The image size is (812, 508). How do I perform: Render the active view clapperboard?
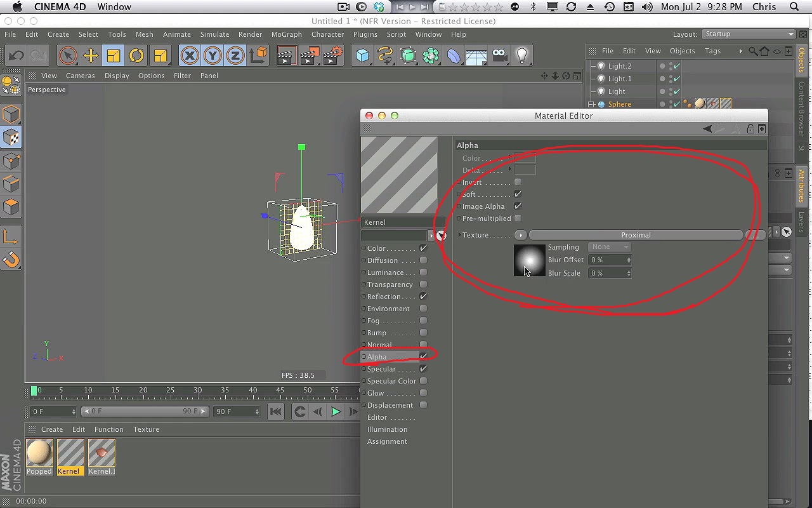286,56
